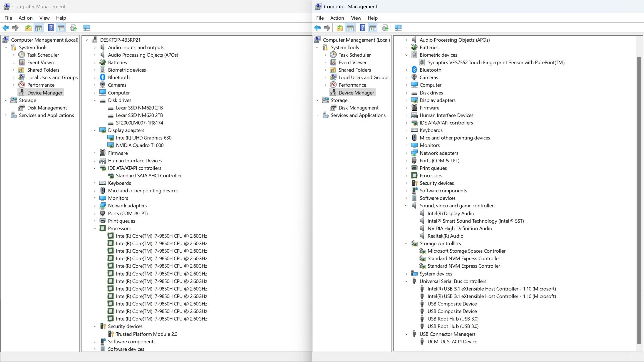Click Back arrow in right window toolbar
644x362 pixels.
(317, 28)
